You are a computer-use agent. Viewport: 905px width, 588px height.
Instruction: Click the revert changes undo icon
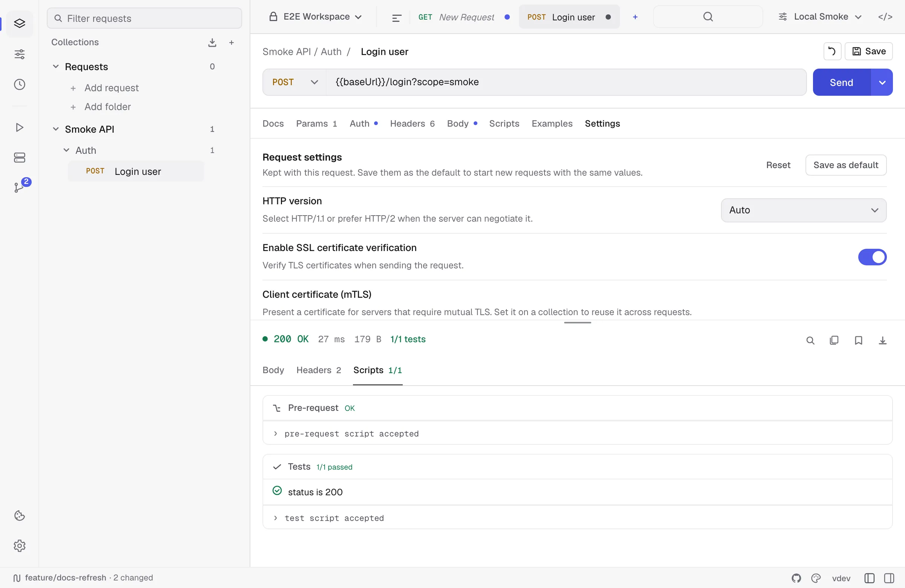coord(832,51)
